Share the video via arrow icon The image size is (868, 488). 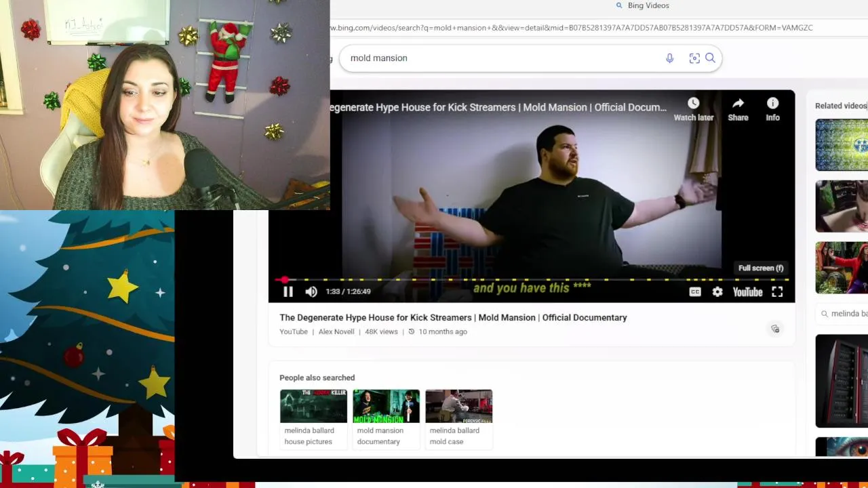point(738,108)
